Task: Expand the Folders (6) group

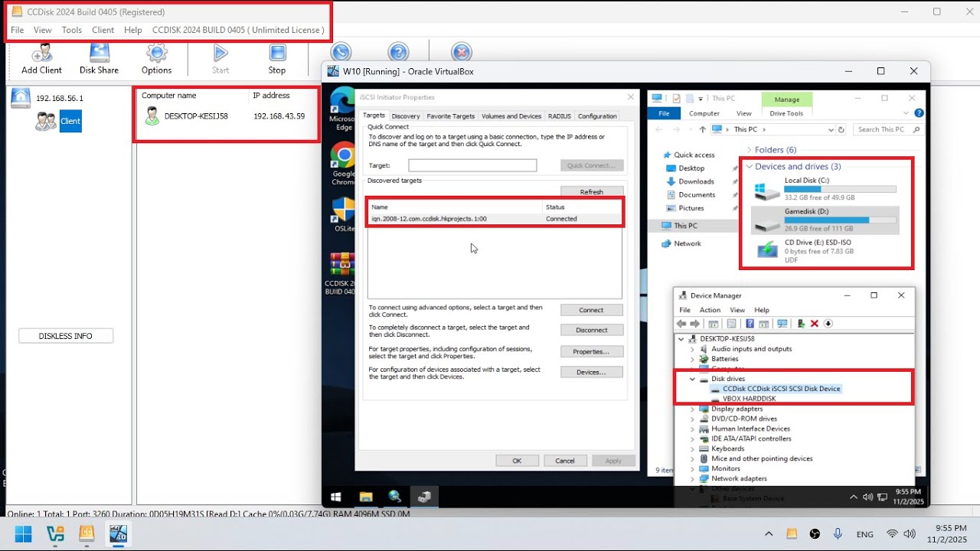Action: [x=749, y=150]
